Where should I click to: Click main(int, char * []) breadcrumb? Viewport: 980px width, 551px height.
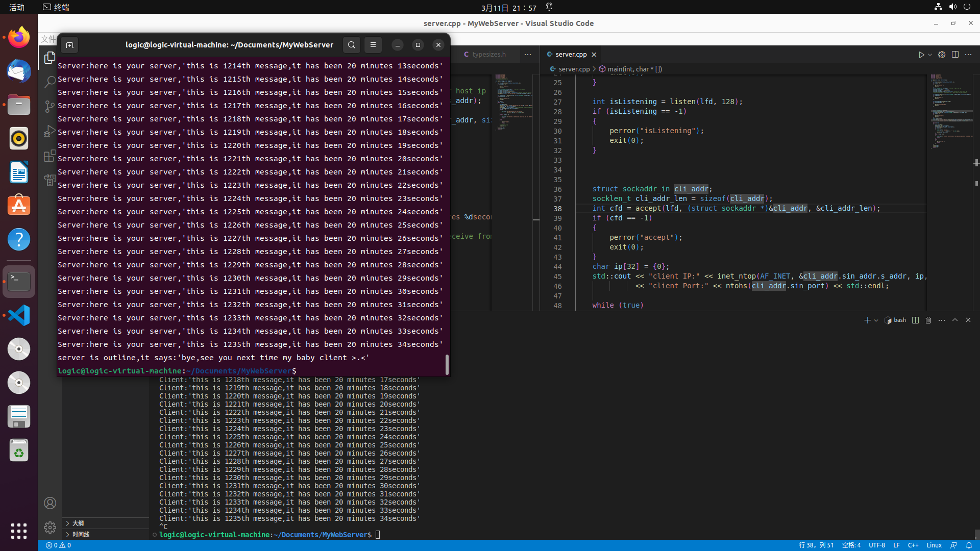[630, 69]
